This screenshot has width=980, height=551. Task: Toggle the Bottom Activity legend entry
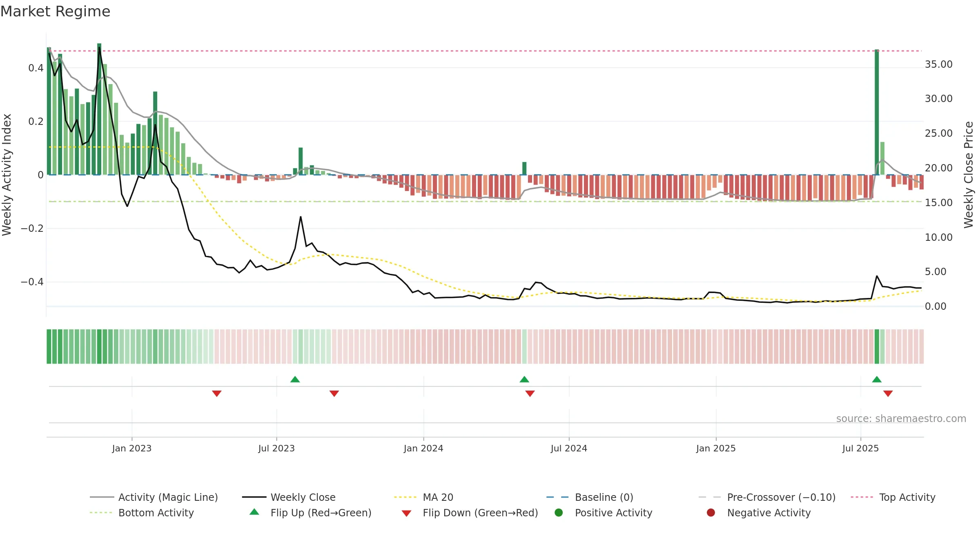(142, 513)
